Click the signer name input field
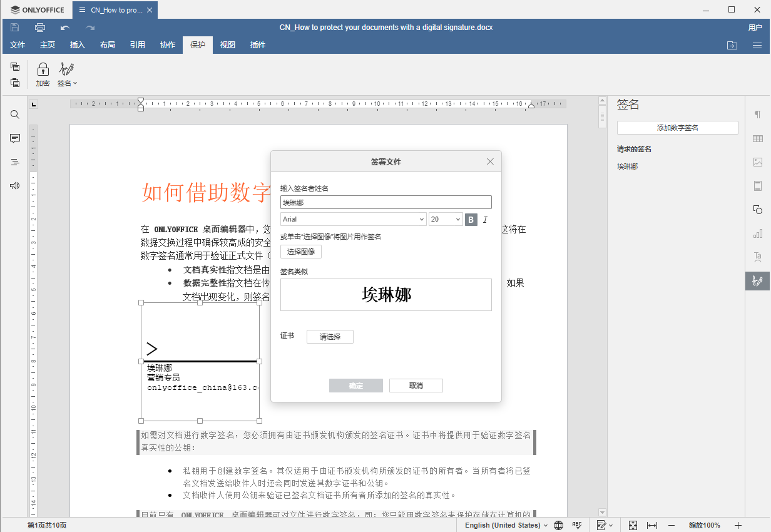 tap(386, 202)
